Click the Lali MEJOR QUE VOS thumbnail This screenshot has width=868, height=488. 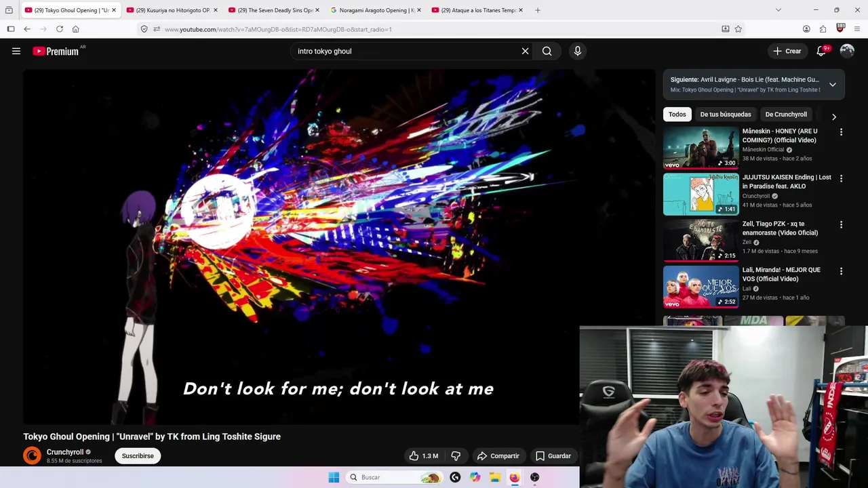701,286
